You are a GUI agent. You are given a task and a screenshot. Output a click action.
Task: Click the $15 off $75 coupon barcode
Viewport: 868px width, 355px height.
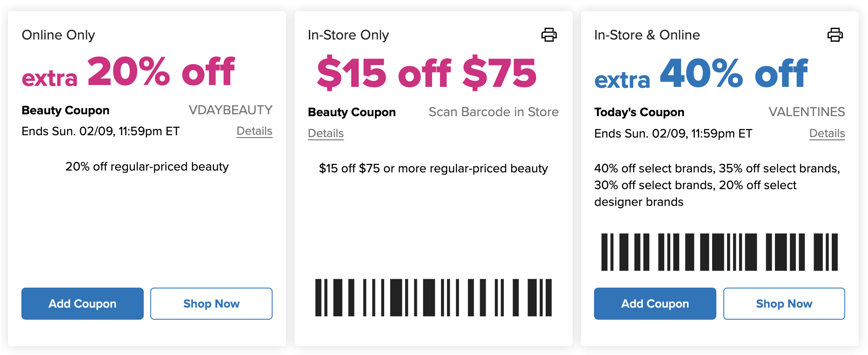coord(434,297)
